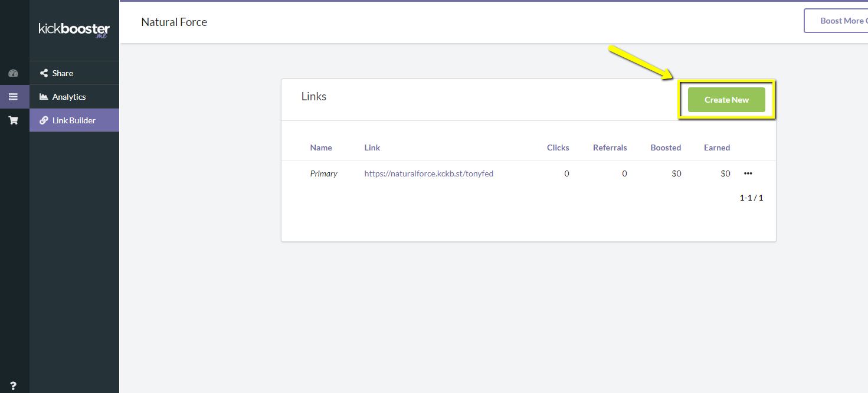868x393 pixels.
Task: Open the Analytics menu item
Action: (74, 97)
